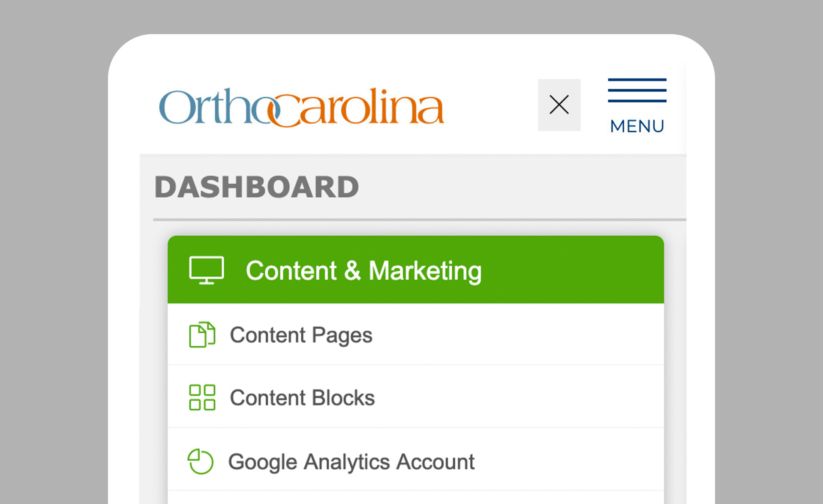Collapse the Content & Marketing section title

363,271
